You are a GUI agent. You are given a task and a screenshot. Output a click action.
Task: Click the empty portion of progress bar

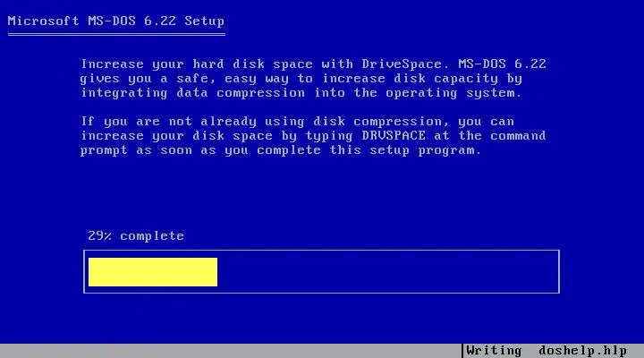click(386, 272)
